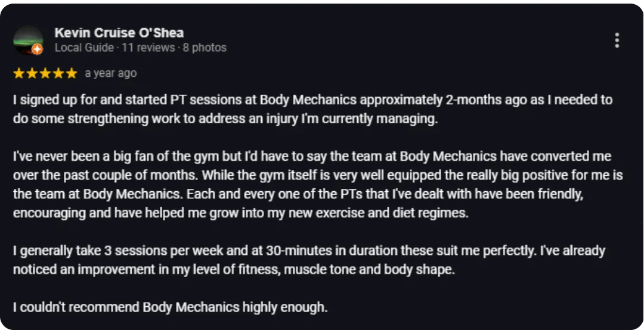The height and width of the screenshot is (333, 644).
Task: Click the paragraph starting 'I signed up for'
Action: 312,109
